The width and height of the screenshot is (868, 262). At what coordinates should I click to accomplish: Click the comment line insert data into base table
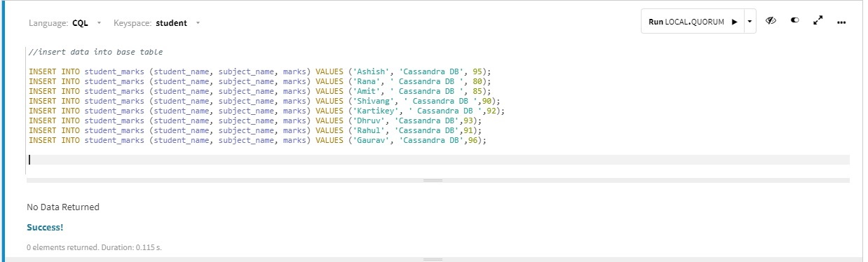(x=95, y=52)
